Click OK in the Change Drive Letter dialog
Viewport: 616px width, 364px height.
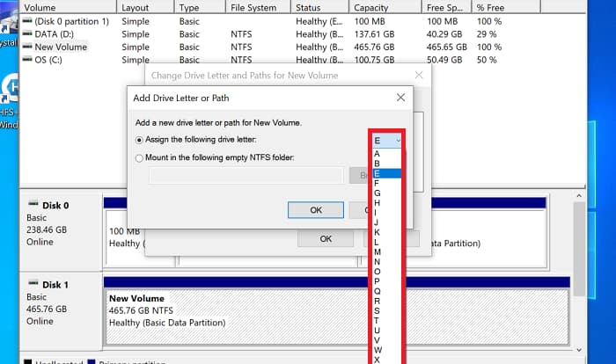[325, 239]
